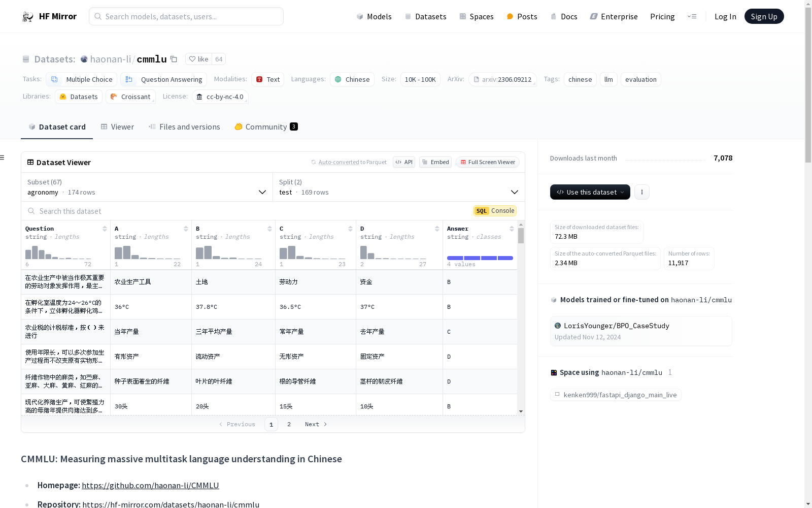Screen dimensions: 812x508
Task: Sort the Question column
Action: (105, 229)
